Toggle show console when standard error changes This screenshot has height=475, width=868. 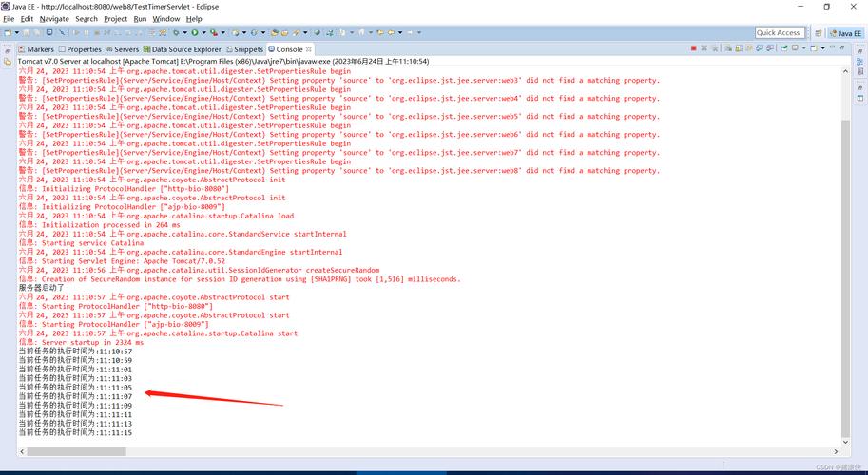pos(770,48)
